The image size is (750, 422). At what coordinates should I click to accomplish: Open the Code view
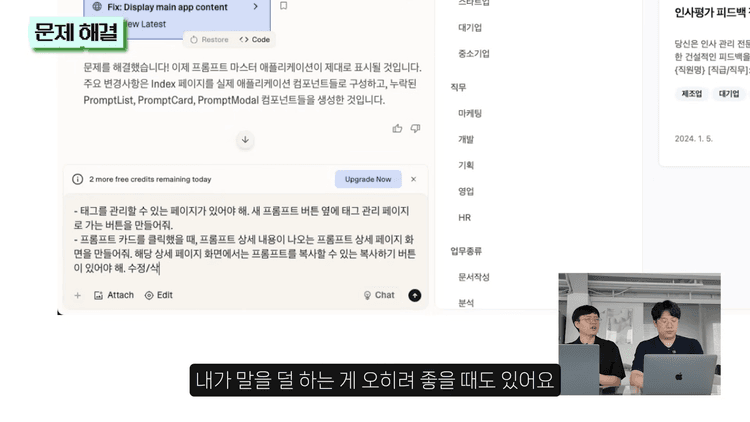point(254,39)
